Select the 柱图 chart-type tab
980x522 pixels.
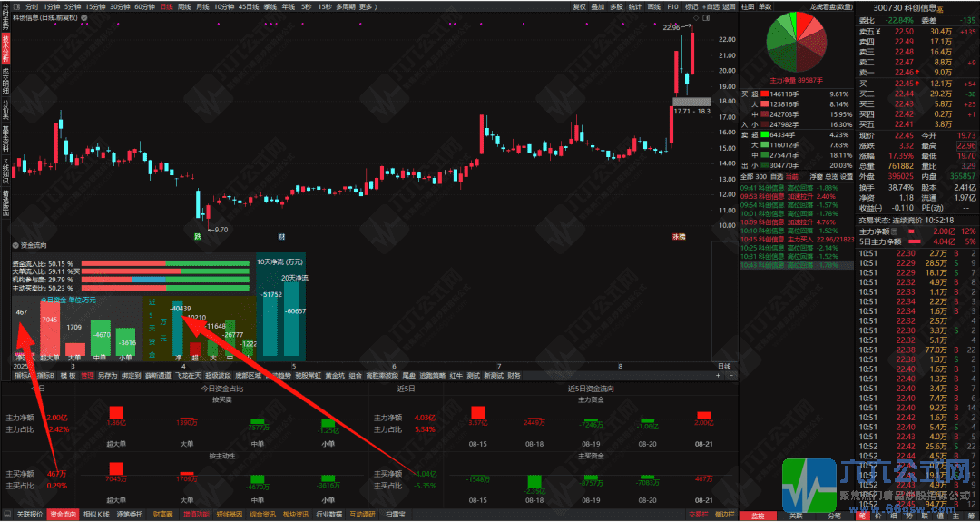point(748,6)
